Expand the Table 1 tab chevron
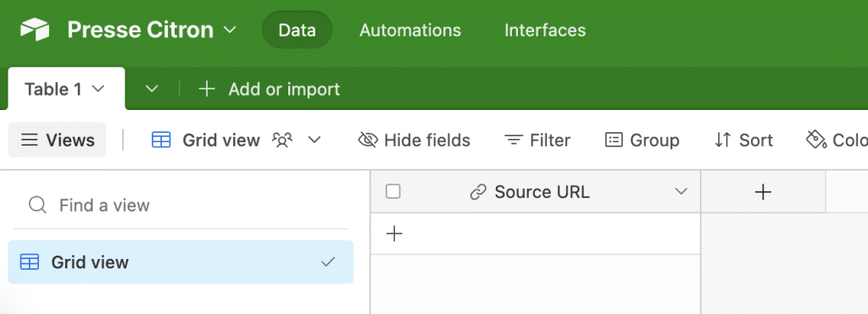This screenshot has height=314, width=868. (98, 89)
